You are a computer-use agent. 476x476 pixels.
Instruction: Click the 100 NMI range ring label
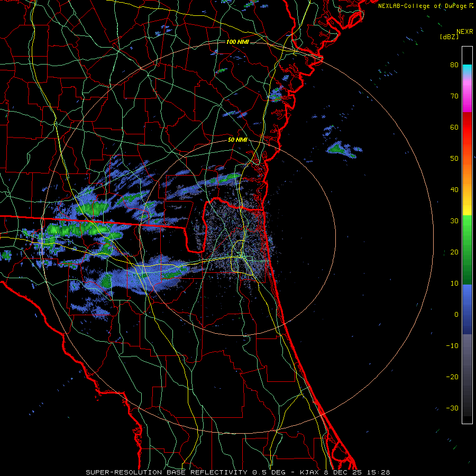click(x=237, y=42)
